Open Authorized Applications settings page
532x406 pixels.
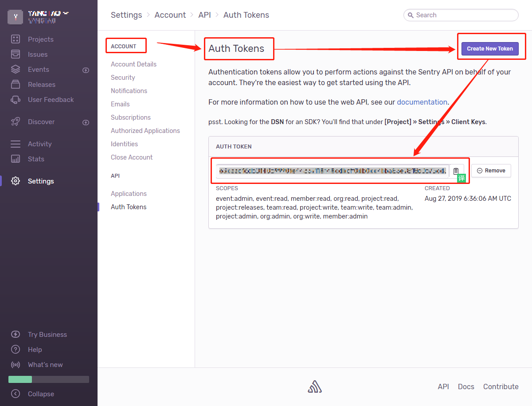(145, 131)
